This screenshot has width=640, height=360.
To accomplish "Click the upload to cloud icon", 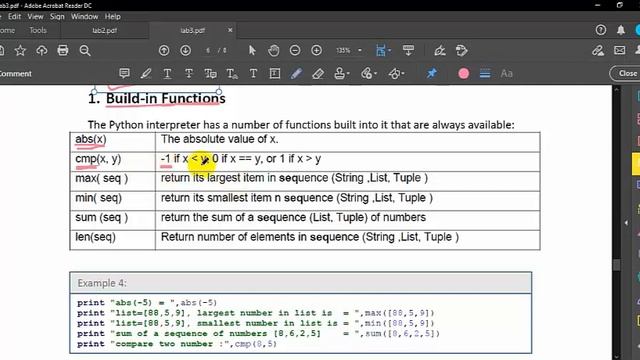I will tap(42, 51).
